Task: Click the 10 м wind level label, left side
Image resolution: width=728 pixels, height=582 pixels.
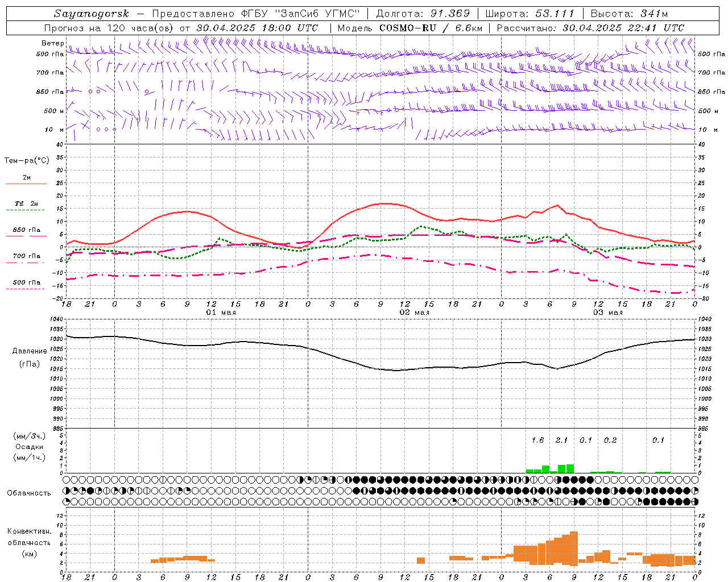Action: [x=55, y=130]
